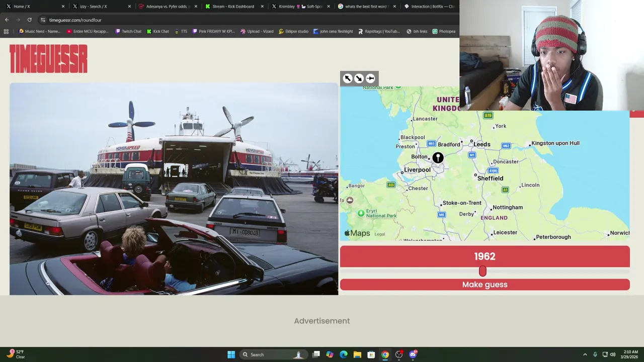Open Upload - Vizard bookmark
The height and width of the screenshot is (362, 644).
(257, 31)
